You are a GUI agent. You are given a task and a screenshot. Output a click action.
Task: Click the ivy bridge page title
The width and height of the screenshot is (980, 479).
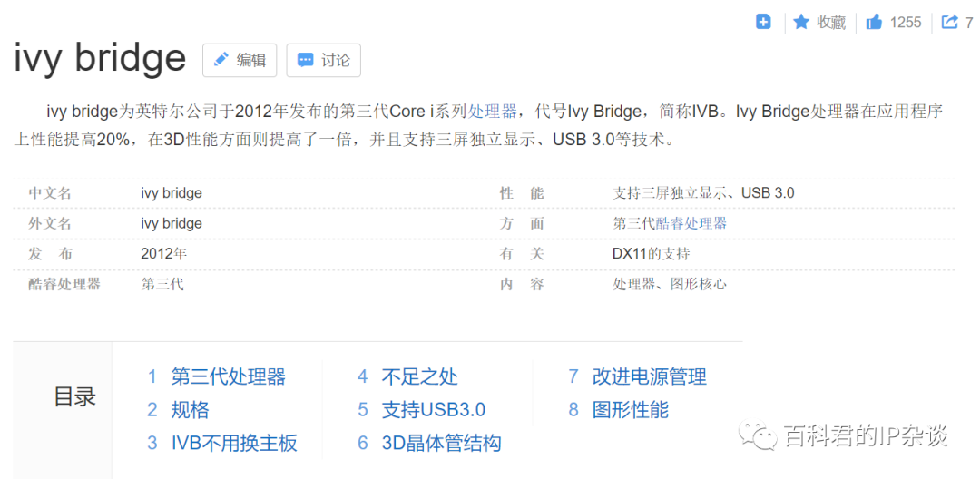100,58
